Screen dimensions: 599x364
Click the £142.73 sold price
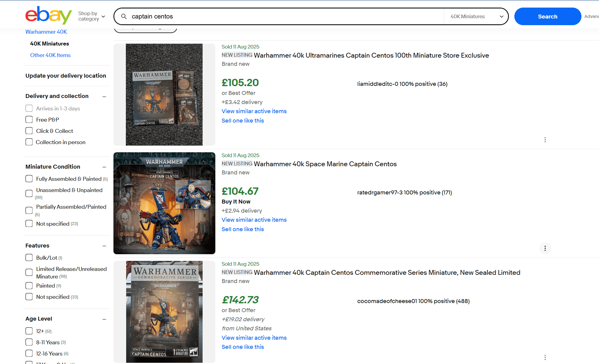(x=240, y=300)
